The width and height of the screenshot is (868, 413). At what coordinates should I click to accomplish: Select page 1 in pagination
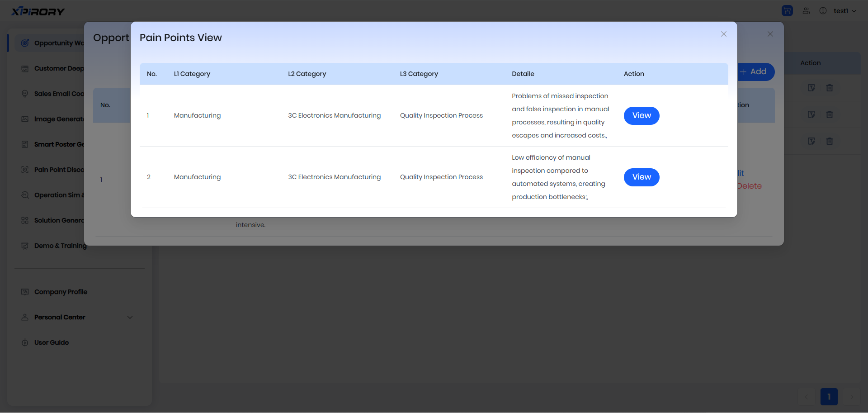(829, 397)
